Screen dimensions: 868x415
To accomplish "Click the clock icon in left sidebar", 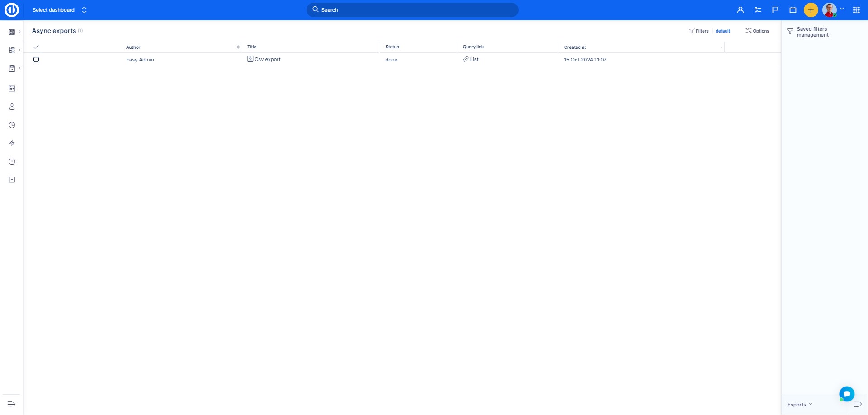I will (x=12, y=125).
